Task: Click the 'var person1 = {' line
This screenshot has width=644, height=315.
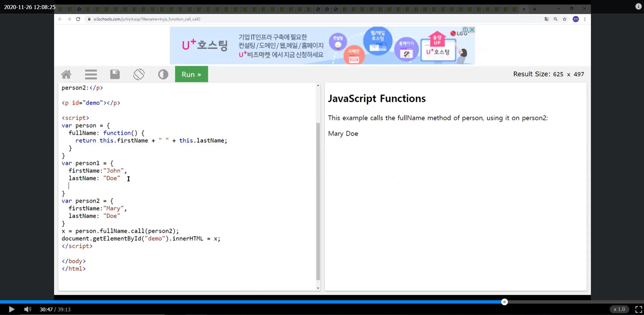Action: (87, 163)
